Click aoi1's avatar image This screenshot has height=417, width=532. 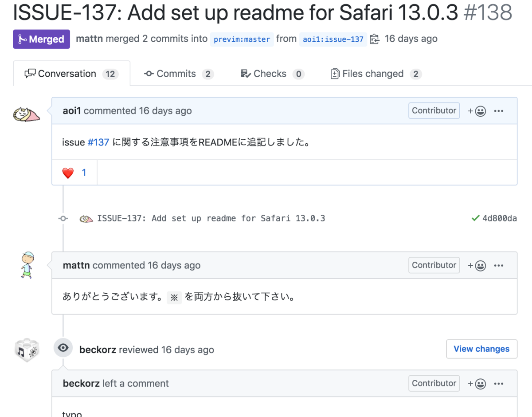(27, 114)
